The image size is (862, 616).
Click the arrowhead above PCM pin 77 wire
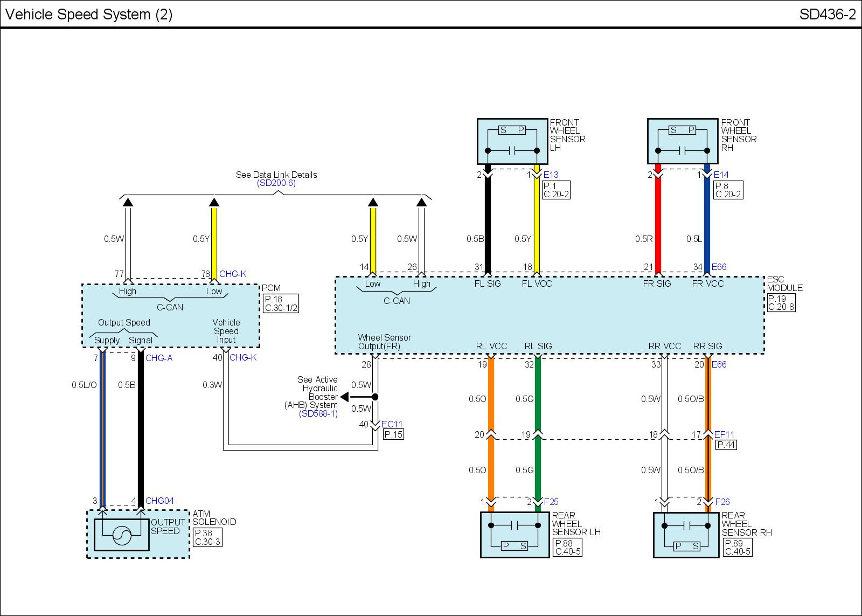(128, 202)
